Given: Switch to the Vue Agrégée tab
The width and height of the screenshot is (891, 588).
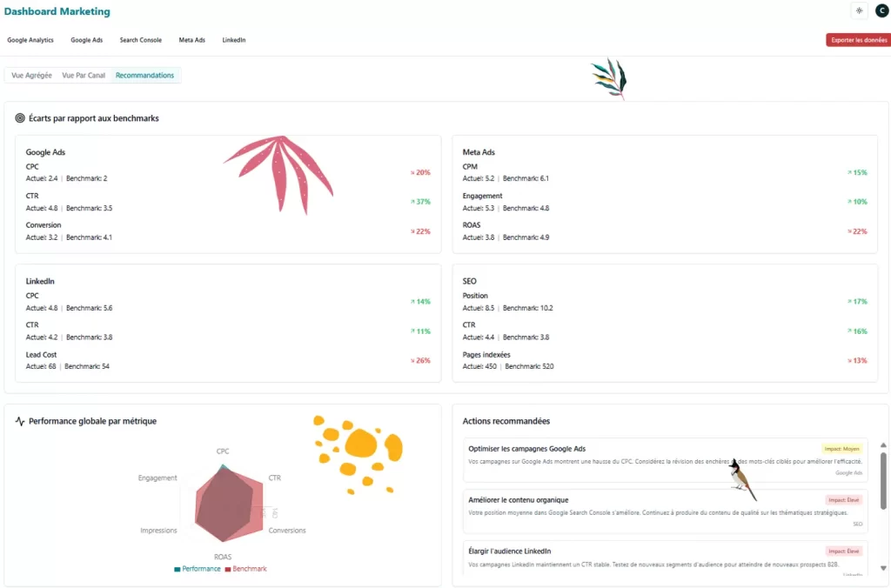Looking at the screenshot, I should [x=31, y=76].
